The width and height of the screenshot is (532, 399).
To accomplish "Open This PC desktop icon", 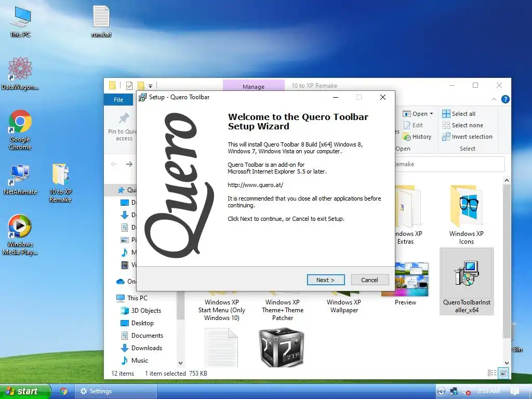I will (x=20, y=22).
